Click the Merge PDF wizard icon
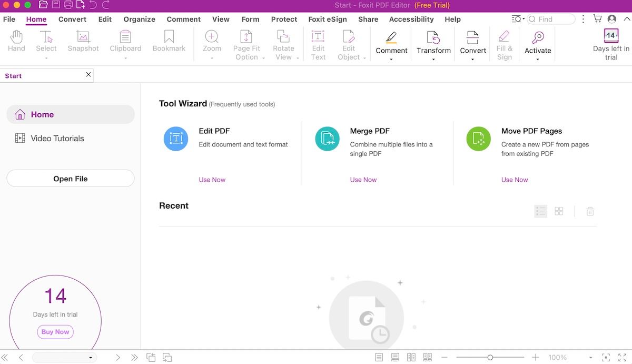632x364 pixels. pos(327,139)
